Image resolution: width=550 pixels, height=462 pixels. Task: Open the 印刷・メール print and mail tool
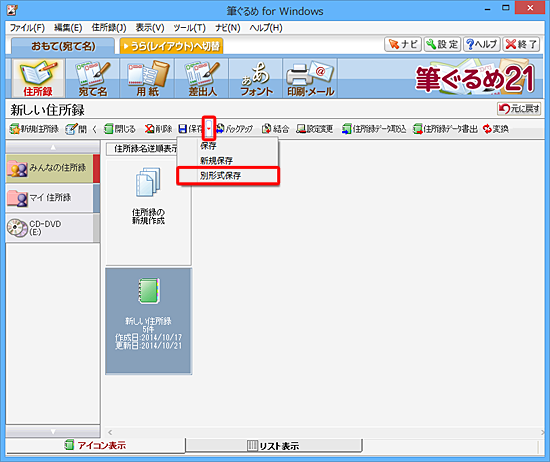(311, 78)
